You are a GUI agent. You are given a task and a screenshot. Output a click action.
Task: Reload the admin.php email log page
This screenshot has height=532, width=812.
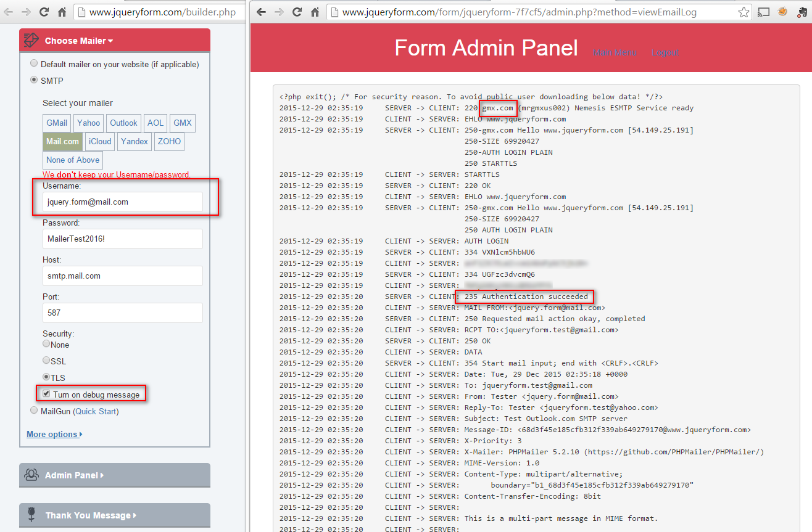pyautogui.click(x=297, y=12)
